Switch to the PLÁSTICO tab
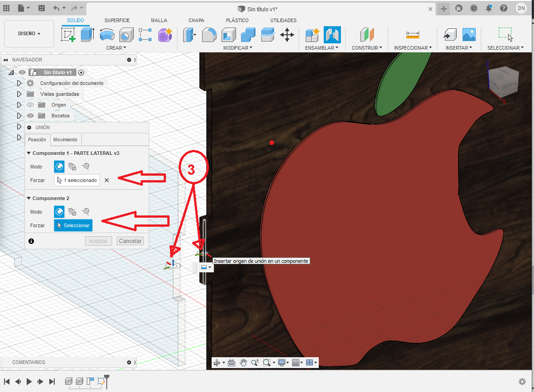The image size is (534, 392). (237, 20)
